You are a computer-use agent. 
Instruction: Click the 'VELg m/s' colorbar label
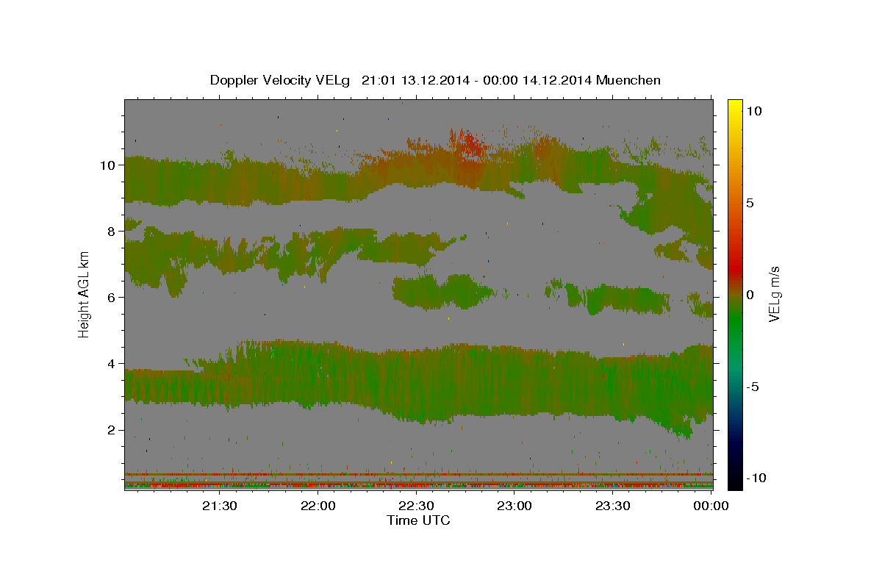[774, 294]
